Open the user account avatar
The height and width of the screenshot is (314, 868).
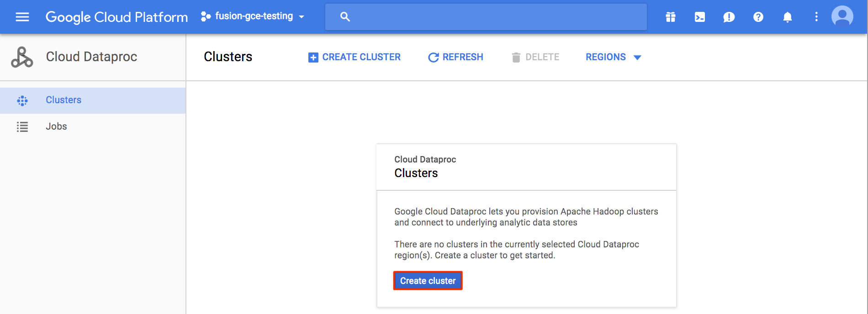click(842, 17)
